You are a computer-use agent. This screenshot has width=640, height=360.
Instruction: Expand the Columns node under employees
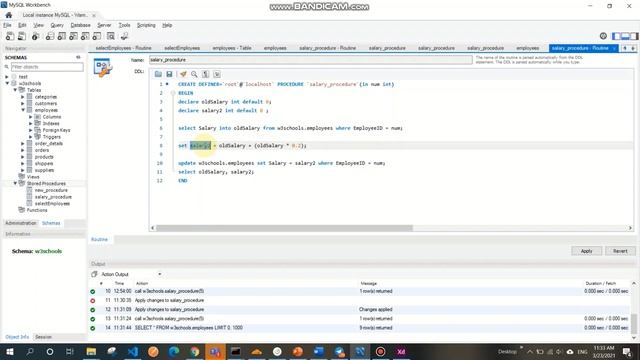click(31, 117)
